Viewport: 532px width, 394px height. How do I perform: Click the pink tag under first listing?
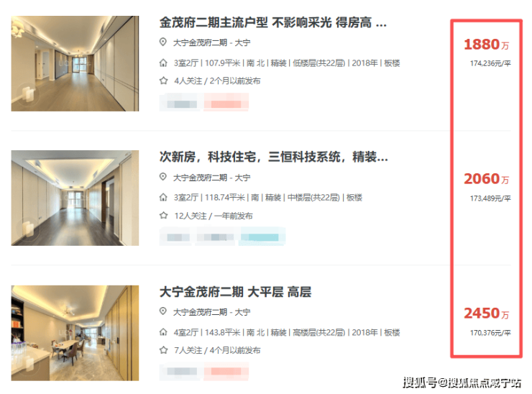(x=226, y=102)
